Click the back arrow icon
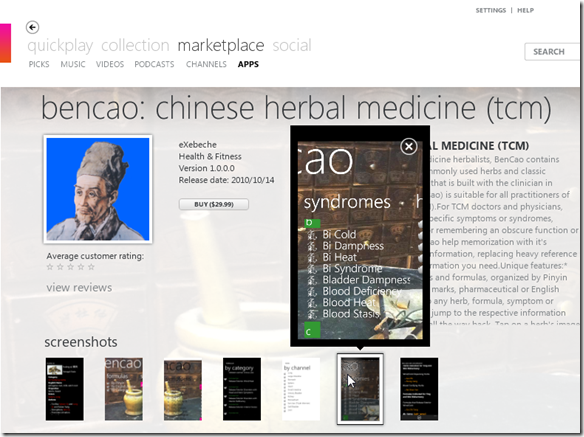Image resolution: width=584 pixels, height=437 pixels. click(32, 27)
